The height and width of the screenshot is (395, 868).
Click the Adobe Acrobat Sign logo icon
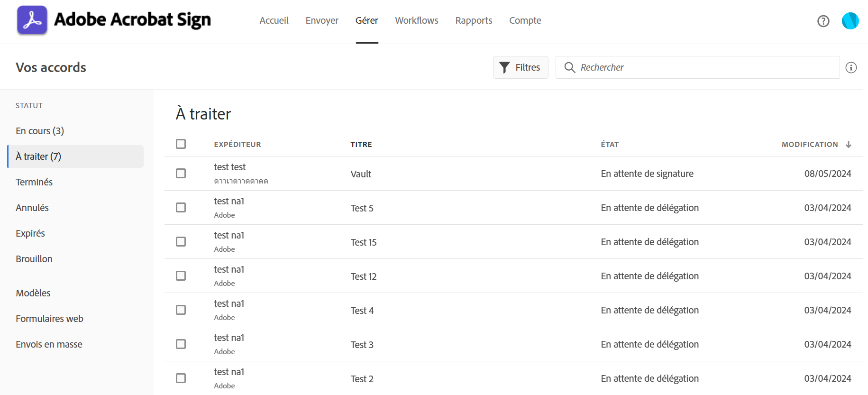pyautogui.click(x=32, y=20)
